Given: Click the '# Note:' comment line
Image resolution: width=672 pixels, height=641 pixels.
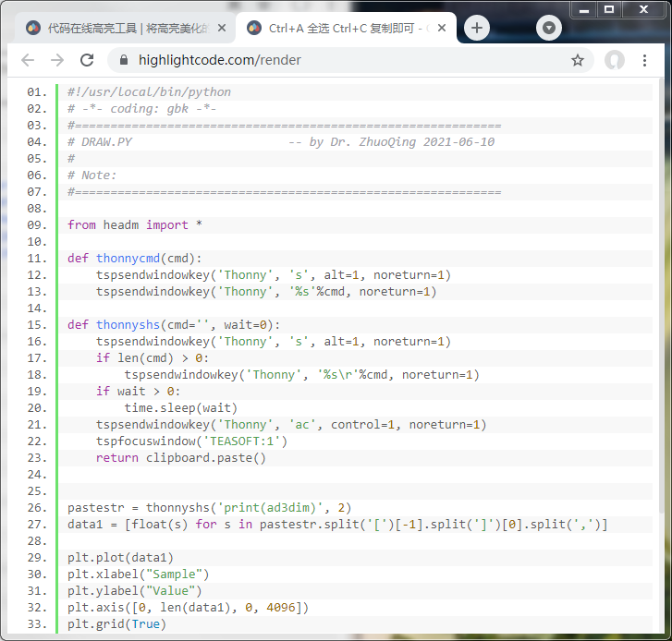Looking at the screenshot, I should point(92,175).
